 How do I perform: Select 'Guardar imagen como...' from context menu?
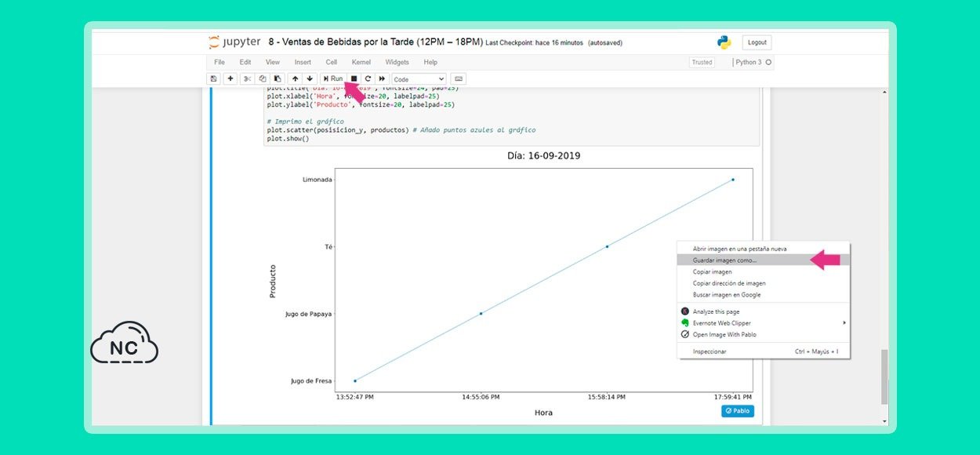pos(725,260)
